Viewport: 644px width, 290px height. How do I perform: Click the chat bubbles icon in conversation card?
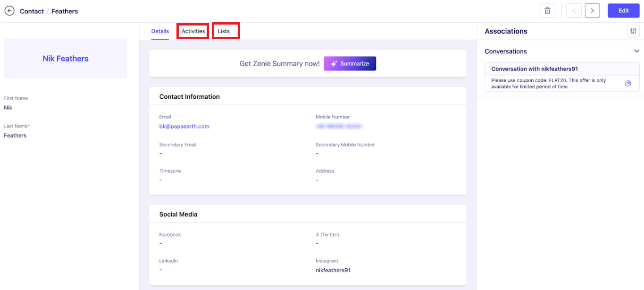(x=628, y=84)
